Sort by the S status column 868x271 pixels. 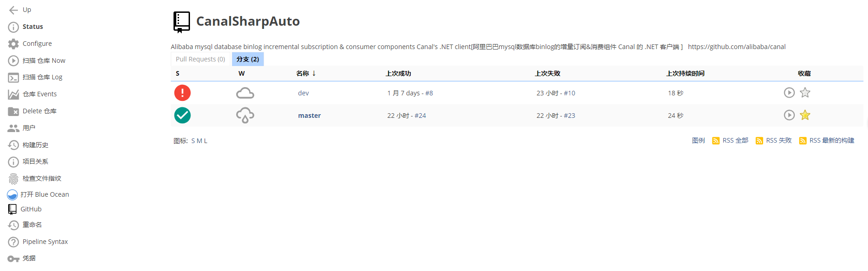pyautogui.click(x=178, y=73)
